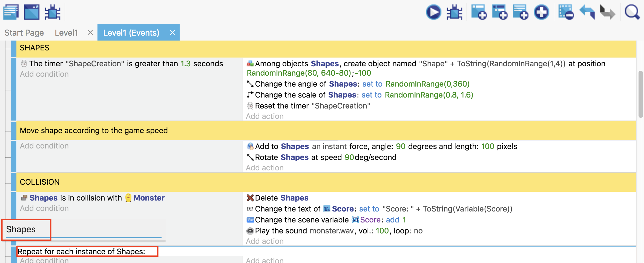
Task: Switch to the Level1 scene tab
Action: coord(66,33)
